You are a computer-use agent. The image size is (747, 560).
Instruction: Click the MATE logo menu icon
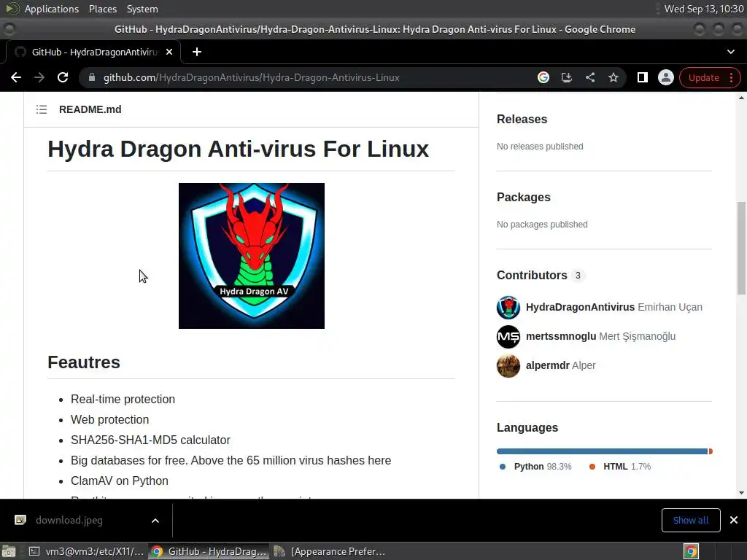(12, 9)
